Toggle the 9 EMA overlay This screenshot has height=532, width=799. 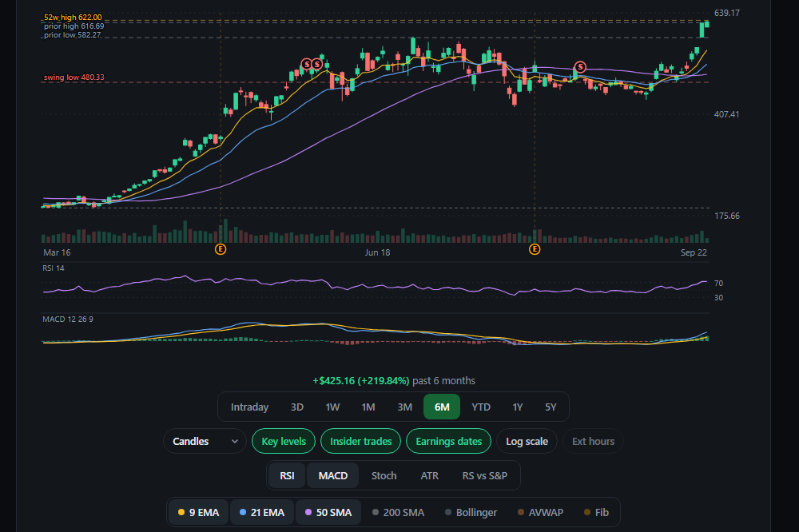[x=198, y=512]
